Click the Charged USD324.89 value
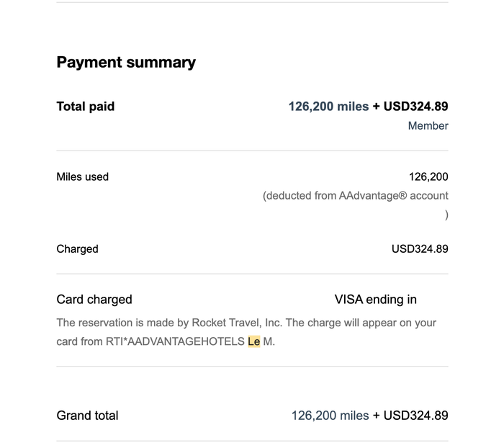504x448 pixels. 420,249
